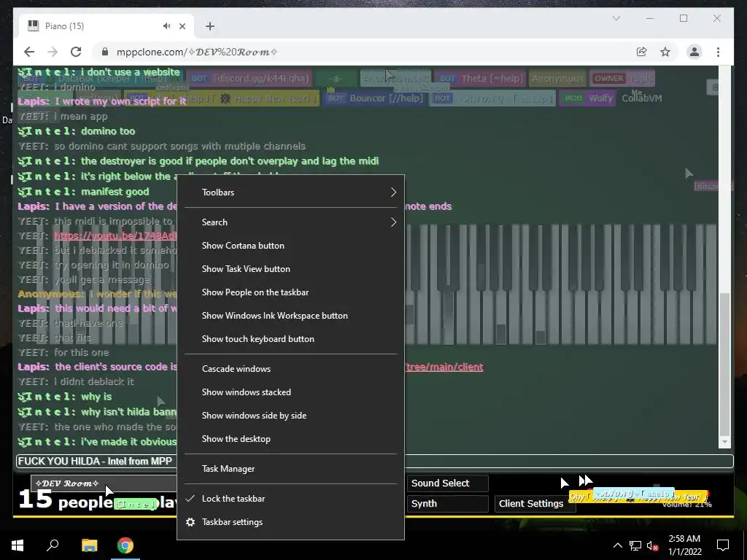Click the Bouncer [//help] user tag
747x560 pixels.
(x=374, y=98)
